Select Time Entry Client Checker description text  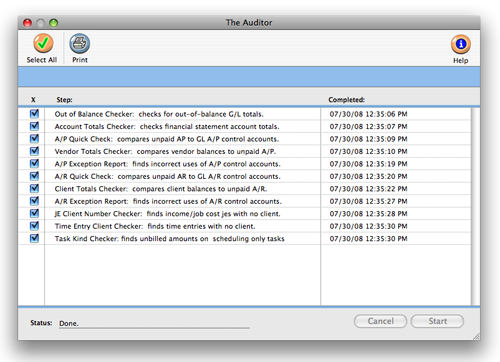tap(155, 226)
